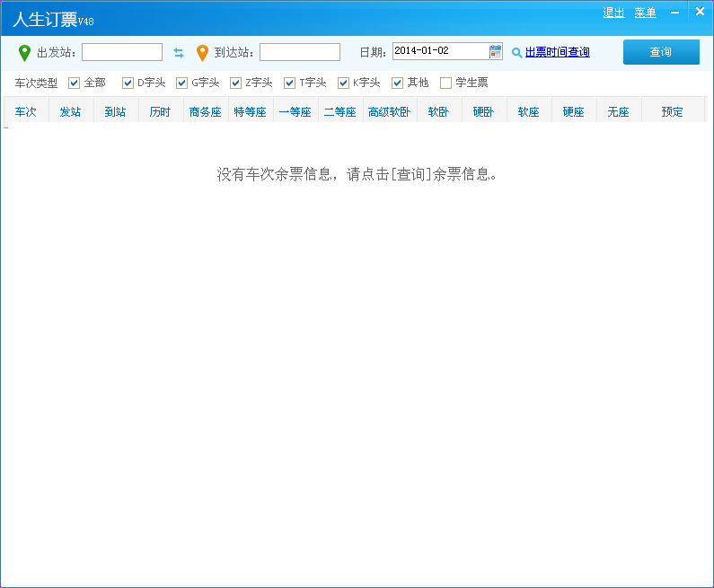Toggle the K字头 checkbox
Viewport: 714px width, 588px height.
click(344, 83)
